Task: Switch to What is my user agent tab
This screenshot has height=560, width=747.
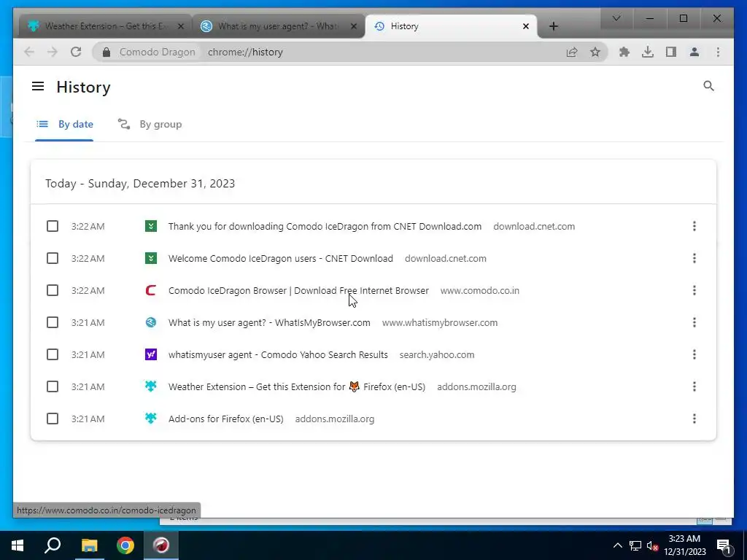Action: pos(279,26)
